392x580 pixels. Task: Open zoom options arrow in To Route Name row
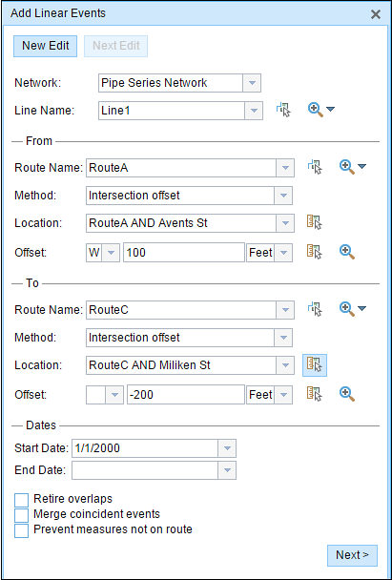361,308
